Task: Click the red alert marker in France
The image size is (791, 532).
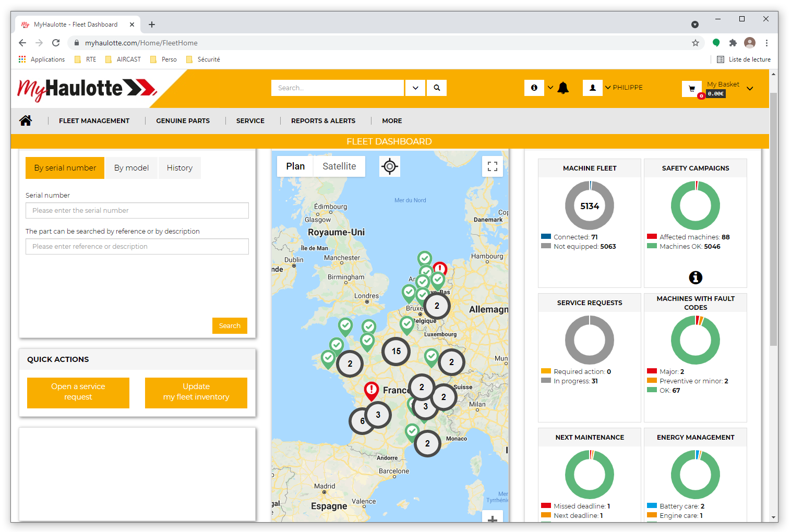Action: pos(371,390)
